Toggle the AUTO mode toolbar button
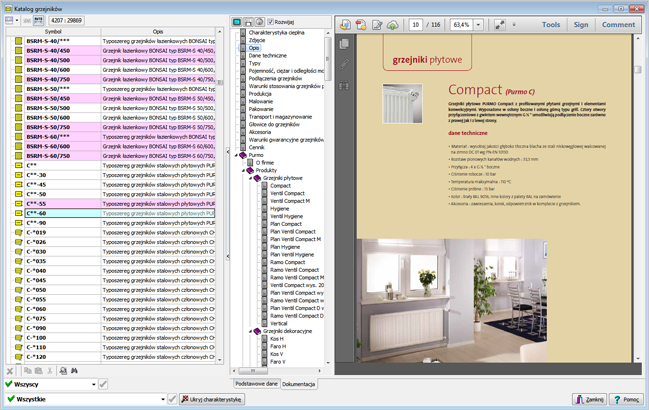 [38, 20]
